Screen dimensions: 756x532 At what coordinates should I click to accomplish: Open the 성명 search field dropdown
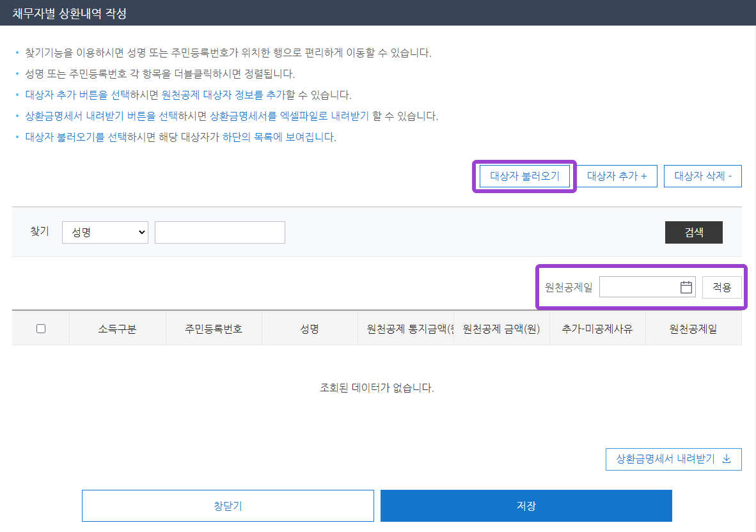(x=105, y=232)
